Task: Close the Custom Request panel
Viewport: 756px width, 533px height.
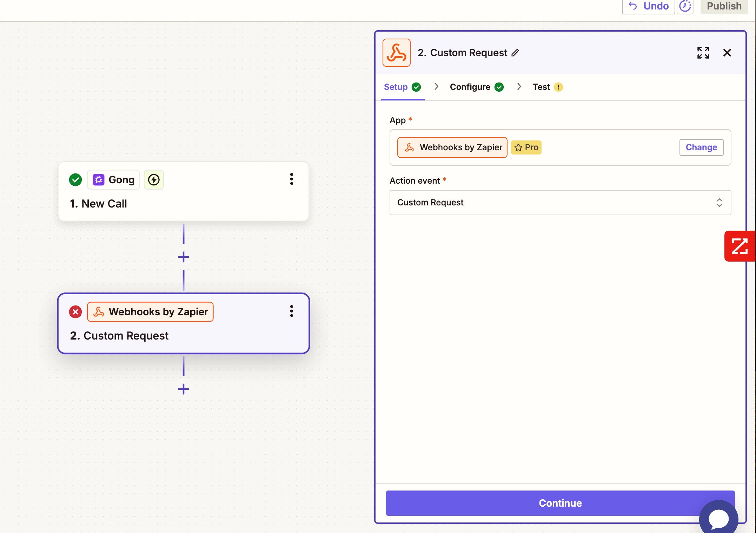Action: click(727, 53)
